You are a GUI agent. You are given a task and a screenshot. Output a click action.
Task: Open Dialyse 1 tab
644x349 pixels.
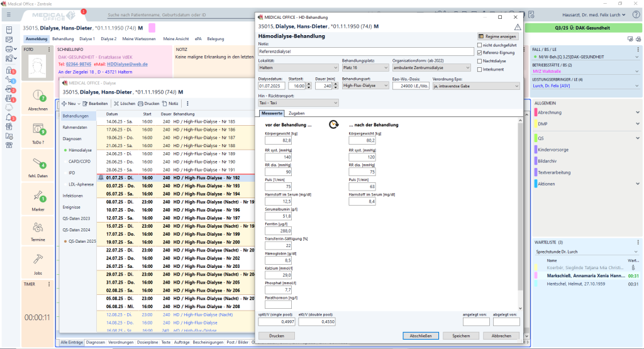(87, 39)
